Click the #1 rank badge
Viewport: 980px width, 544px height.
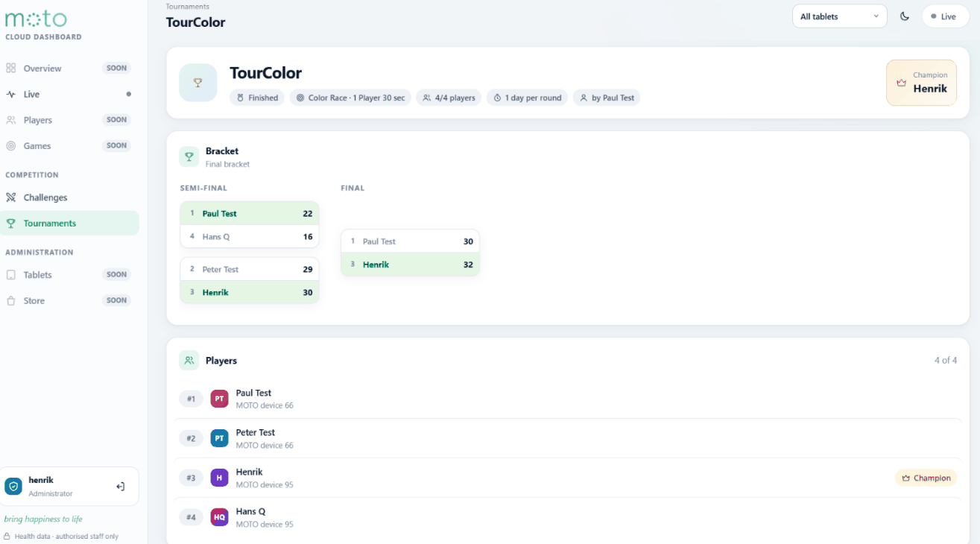click(x=192, y=399)
